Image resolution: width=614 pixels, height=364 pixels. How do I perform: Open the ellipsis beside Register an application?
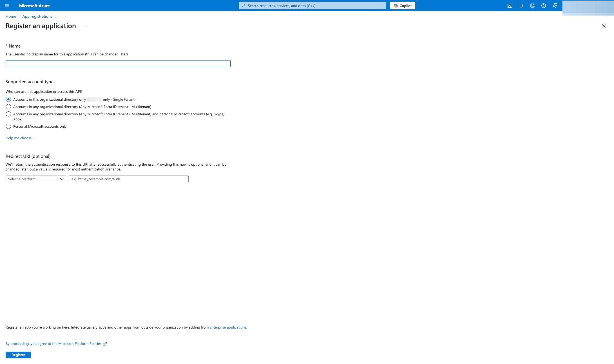[85, 26]
